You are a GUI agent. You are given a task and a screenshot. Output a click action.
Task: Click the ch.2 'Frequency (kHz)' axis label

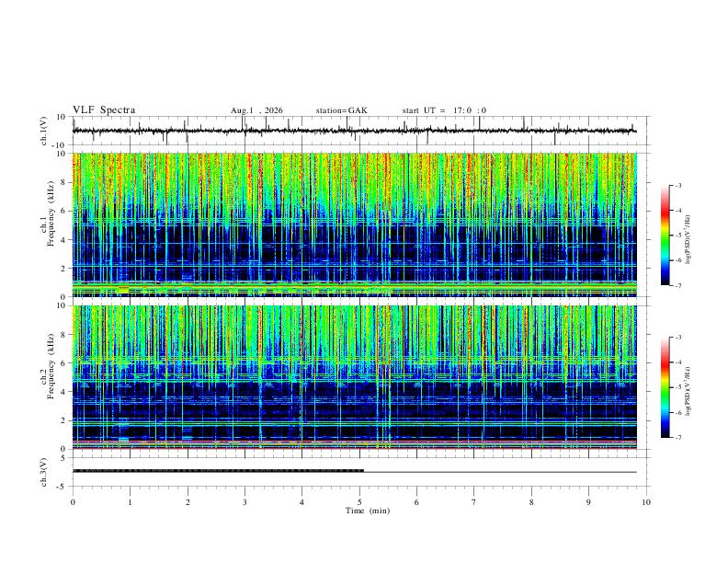click(x=51, y=366)
